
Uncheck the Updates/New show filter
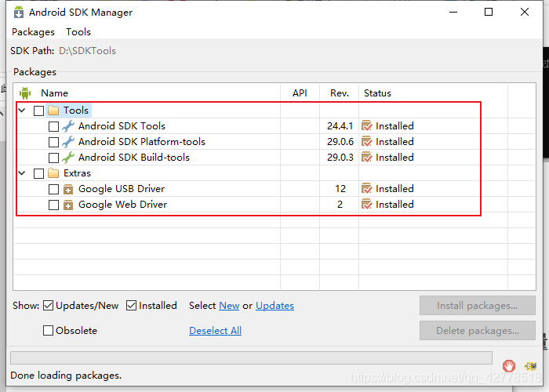point(48,306)
